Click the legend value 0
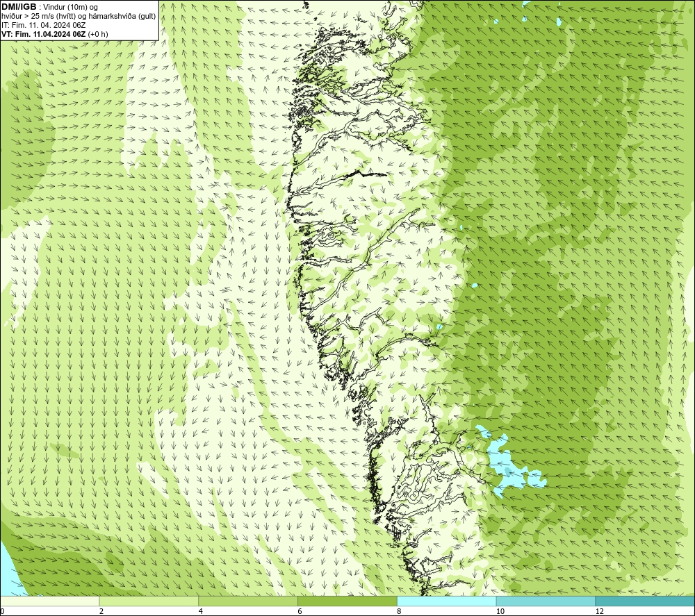This screenshot has height=616, width=695. (2, 612)
